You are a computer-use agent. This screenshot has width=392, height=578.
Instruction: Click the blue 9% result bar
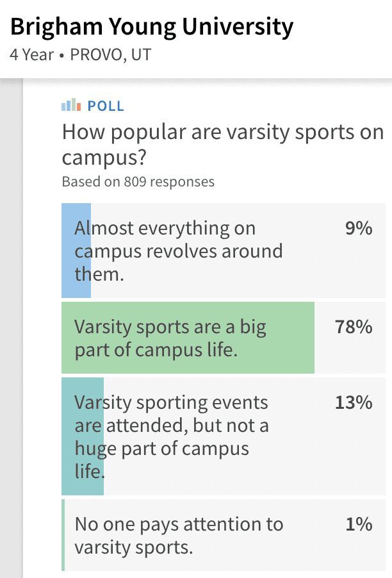pyautogui.click(x=76, y=251)
